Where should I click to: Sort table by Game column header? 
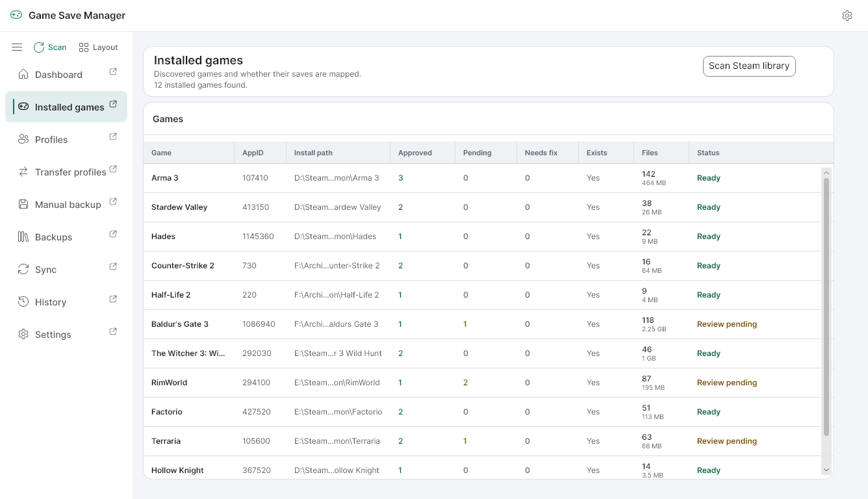point(188,153)
